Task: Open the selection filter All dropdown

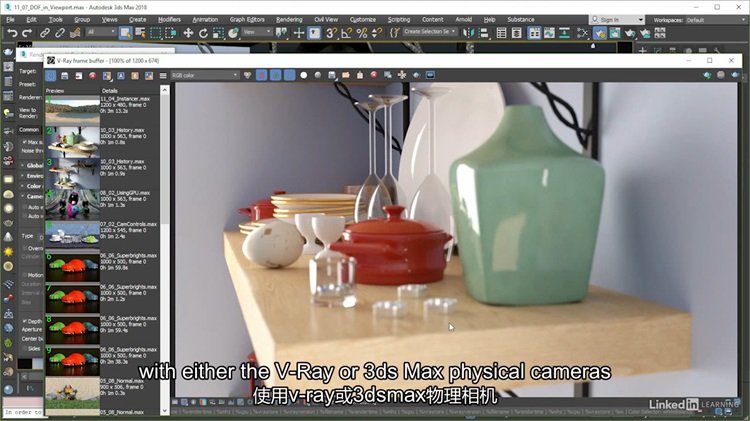Action: 101,32
